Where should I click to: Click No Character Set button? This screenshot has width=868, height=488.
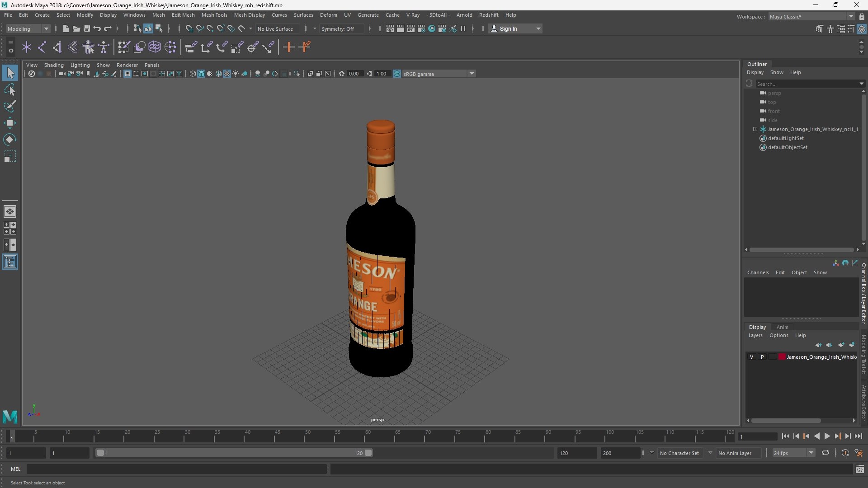click(x=679, y=453)
